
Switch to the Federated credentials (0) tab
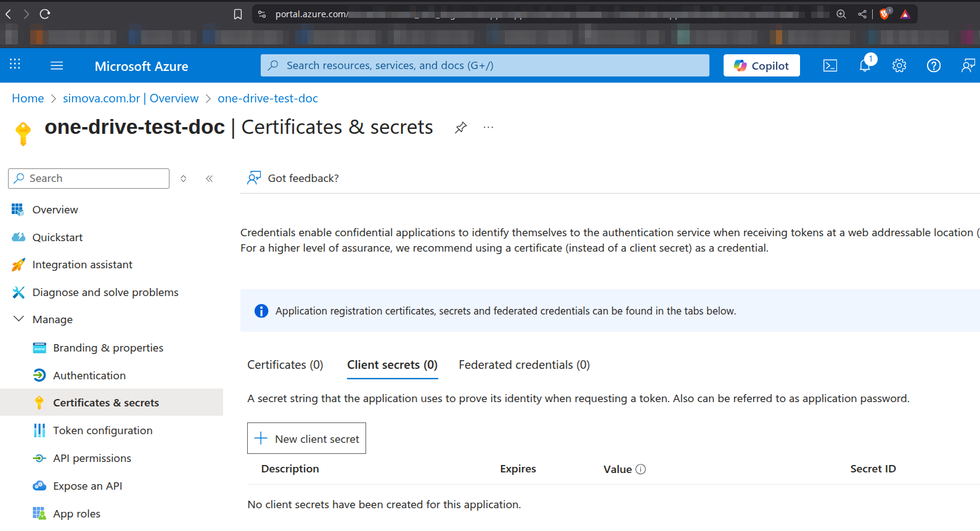(524, 365)
